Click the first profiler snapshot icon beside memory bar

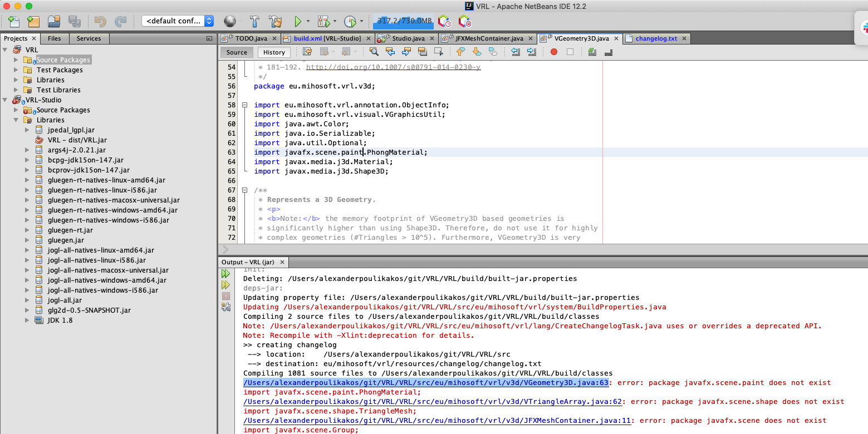pos(443,21)
